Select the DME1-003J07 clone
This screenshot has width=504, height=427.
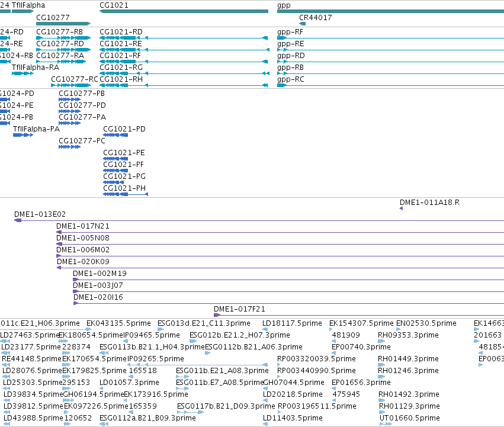(288, 291)
